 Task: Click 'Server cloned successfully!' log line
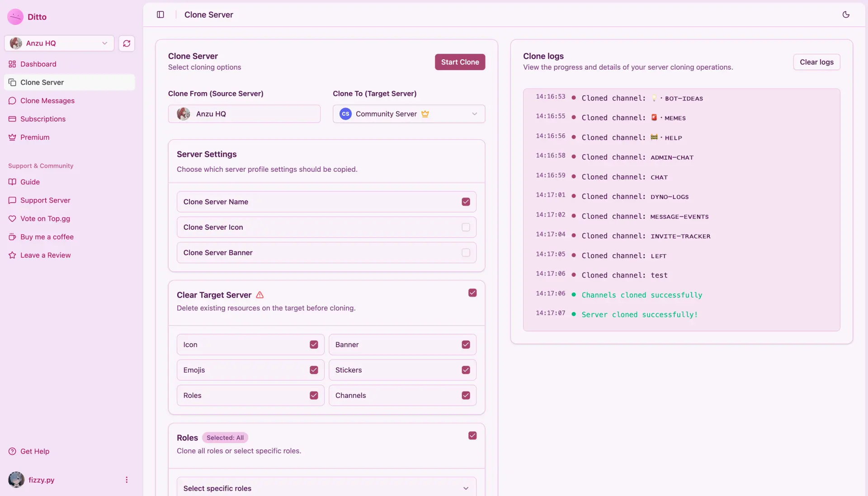tap(639, 315)
